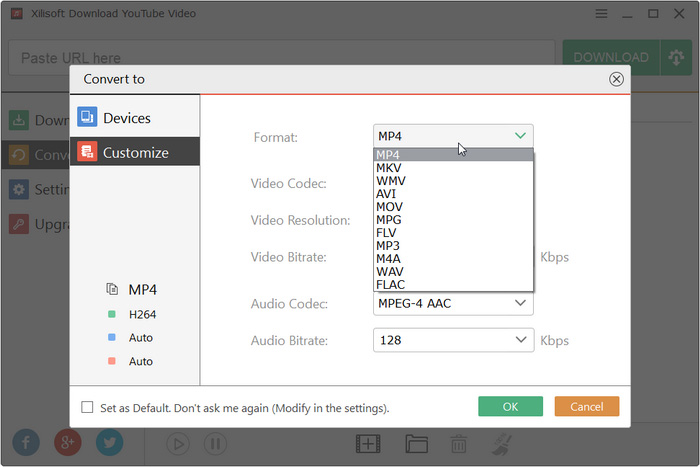Click the Customize tab icon
This screenshot has height=467, width=700.
pos(87,152)
